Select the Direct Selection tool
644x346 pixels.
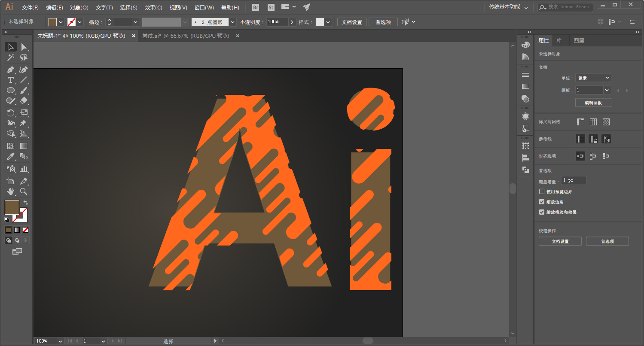click(x=24, y=47)
